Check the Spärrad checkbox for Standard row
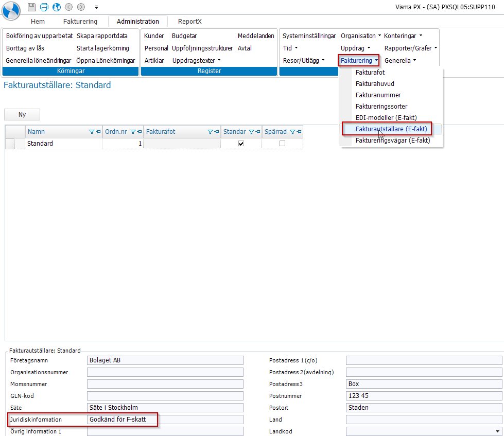 [x=282, y=144]
